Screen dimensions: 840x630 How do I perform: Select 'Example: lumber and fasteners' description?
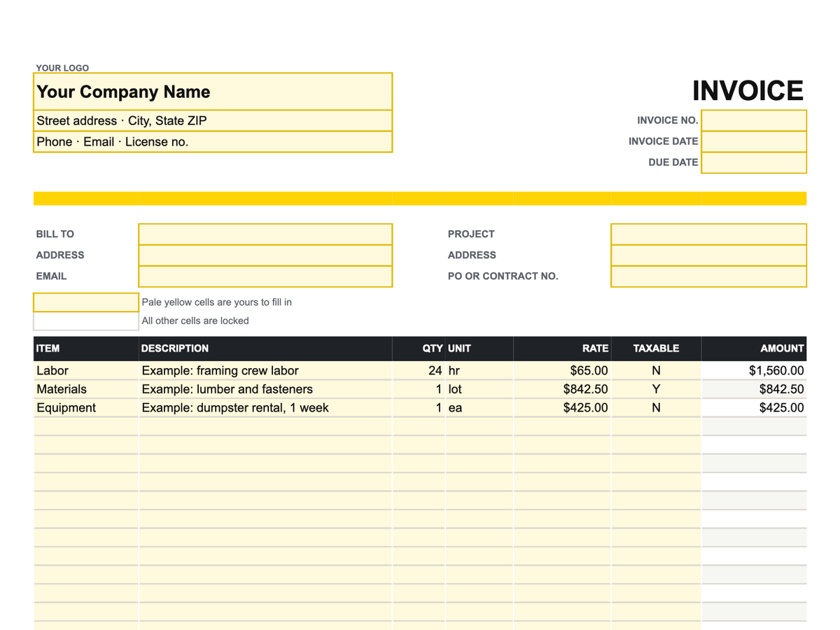(x=265, y=389)
